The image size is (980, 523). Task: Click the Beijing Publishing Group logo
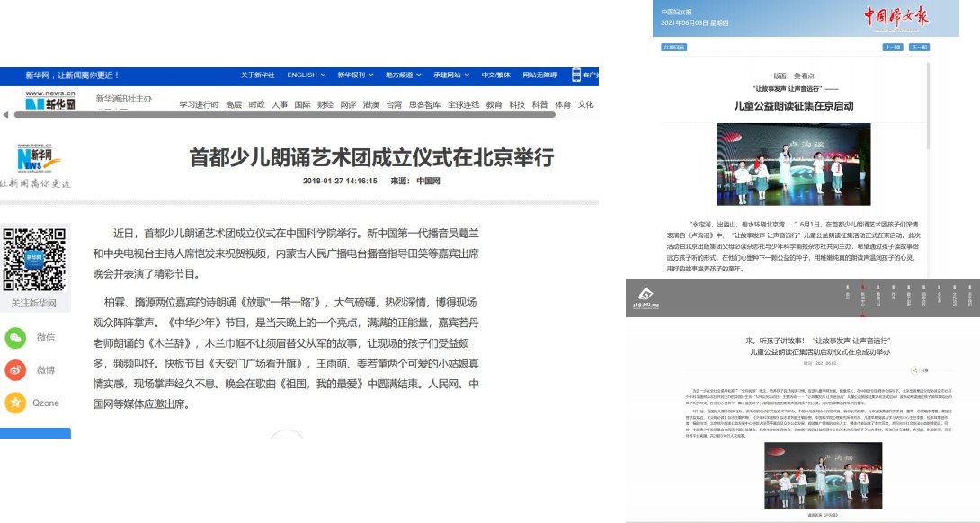(646, 297)
